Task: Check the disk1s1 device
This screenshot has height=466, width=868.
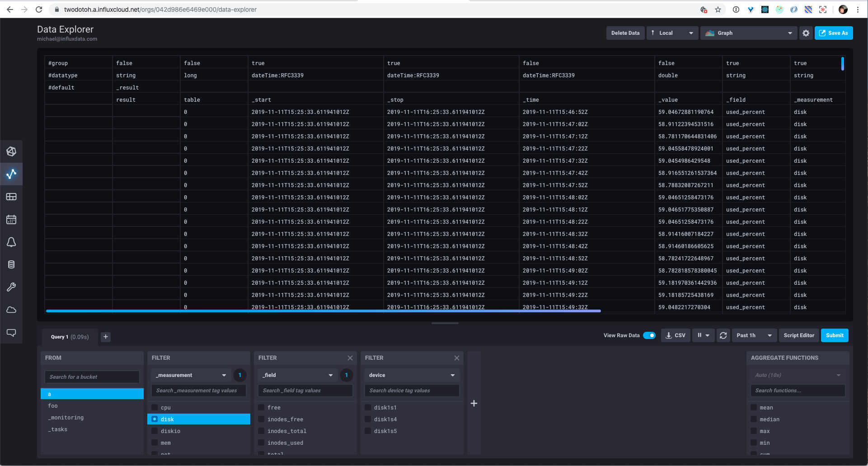Action: (x=368, y=407)
